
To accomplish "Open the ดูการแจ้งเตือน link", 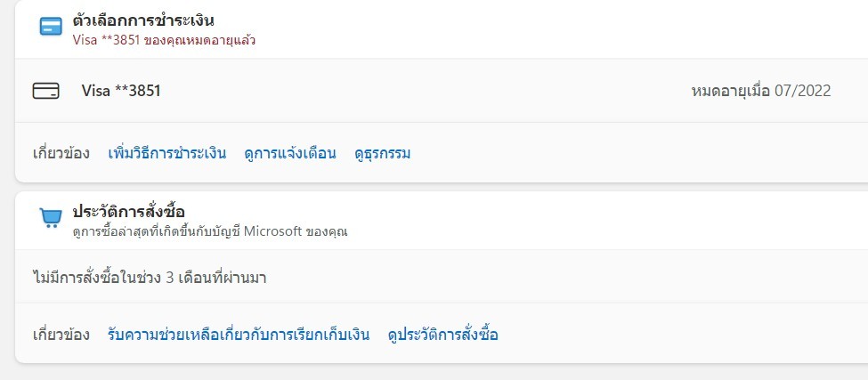I will [289, 153].
